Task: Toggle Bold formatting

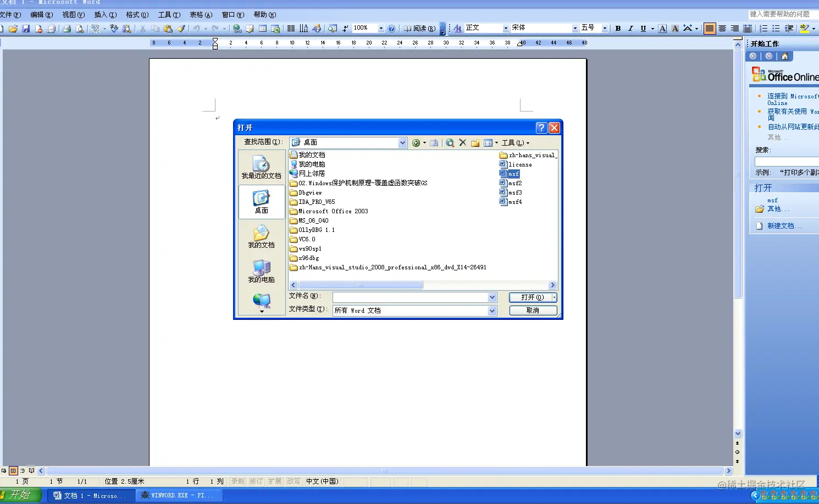Action: pos(618,28)
